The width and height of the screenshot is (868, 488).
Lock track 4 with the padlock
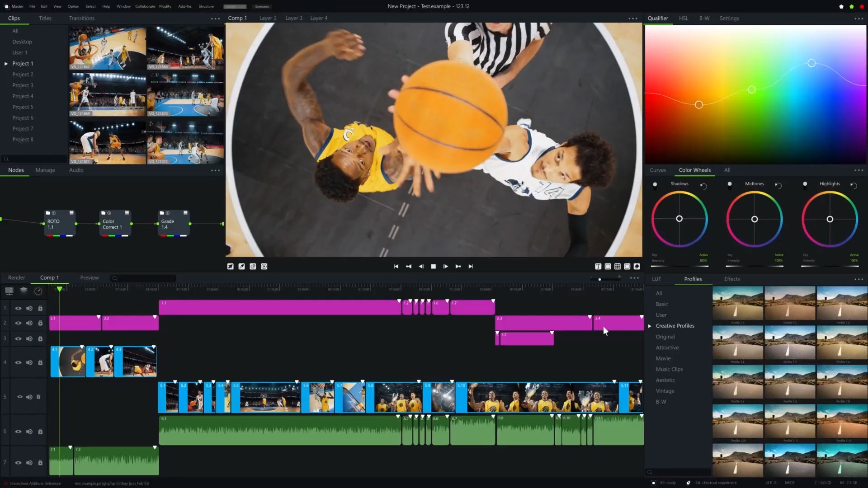(40, 362)
